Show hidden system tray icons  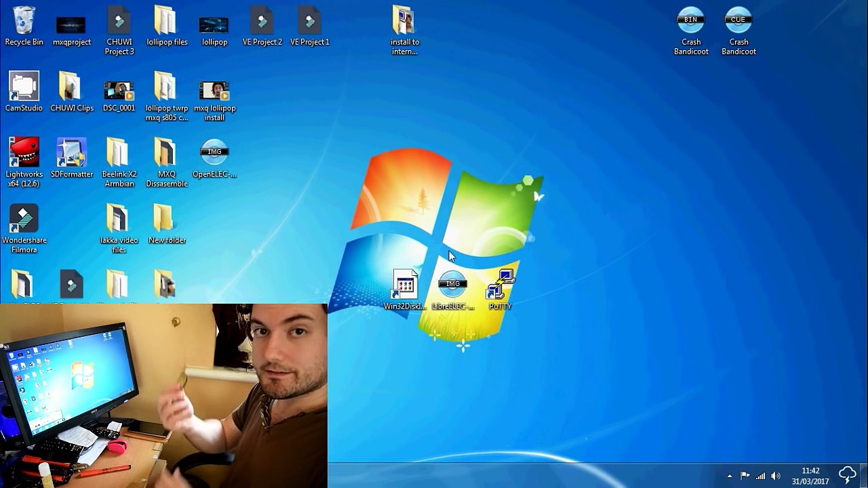coord(730,476)
